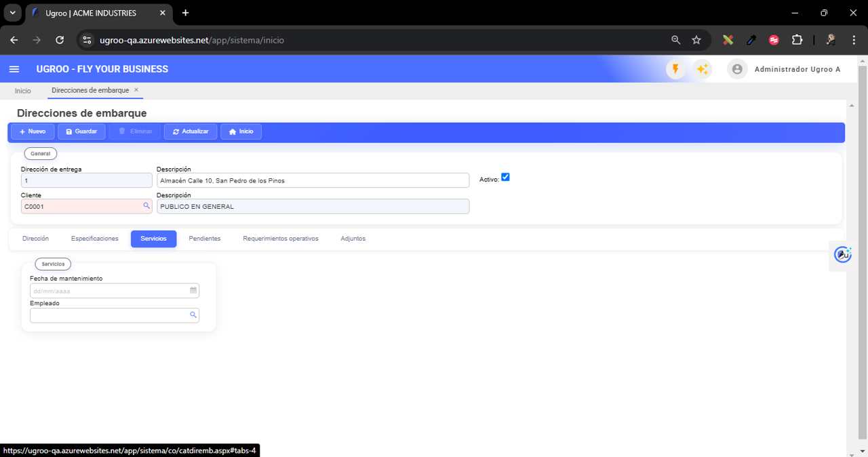Image resolution: width=868 pixels, height=457 pixels.
Task: Click the Descripción address text field
Action: coord(313,180)
